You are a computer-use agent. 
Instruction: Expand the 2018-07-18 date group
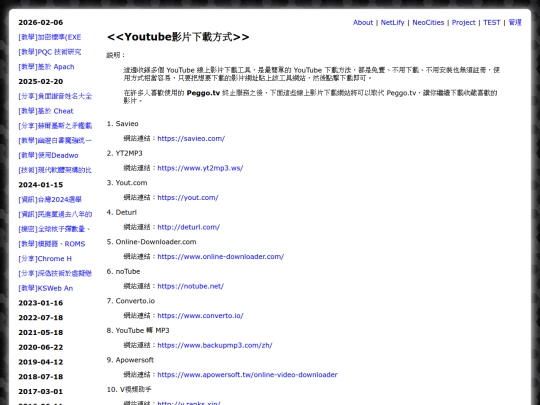tap(41, 377)
